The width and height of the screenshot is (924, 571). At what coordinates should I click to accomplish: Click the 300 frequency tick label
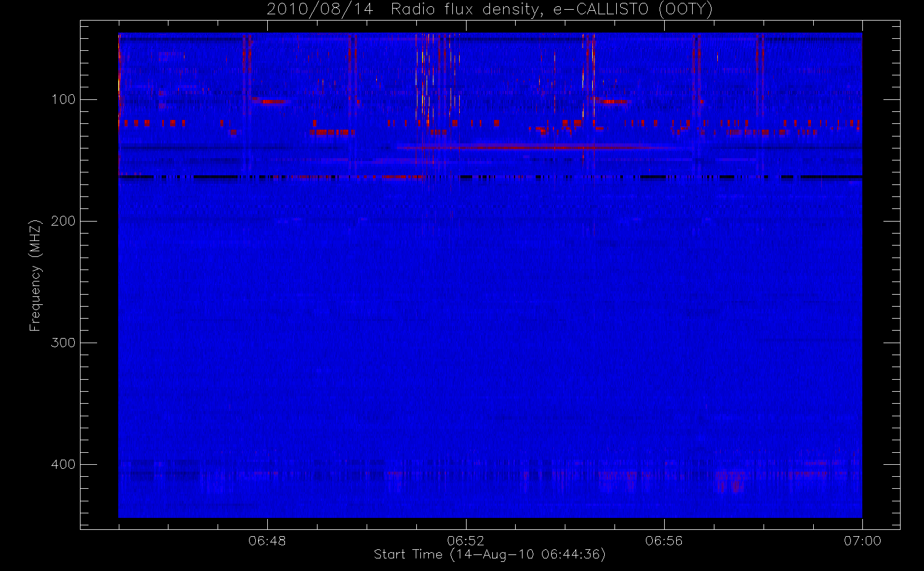coord(63,343)
